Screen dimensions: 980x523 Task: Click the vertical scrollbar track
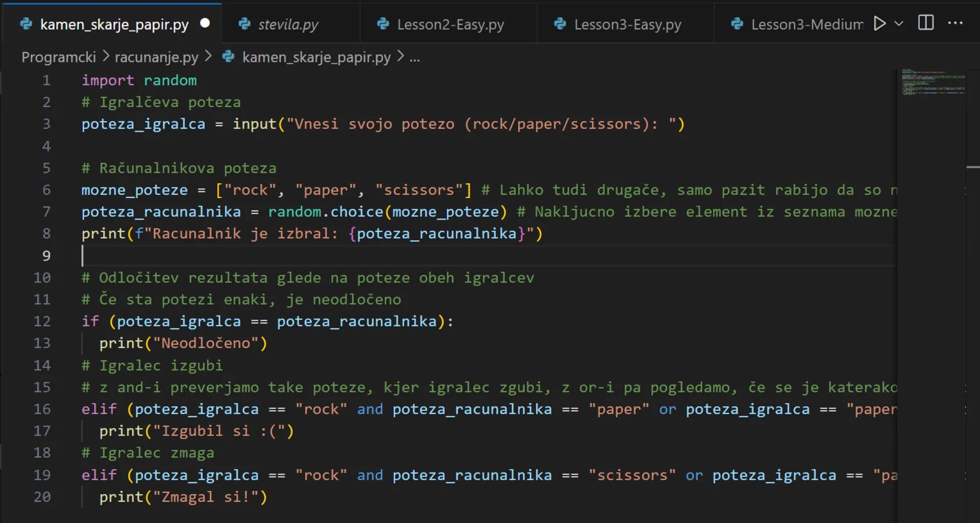pos(972,306)
